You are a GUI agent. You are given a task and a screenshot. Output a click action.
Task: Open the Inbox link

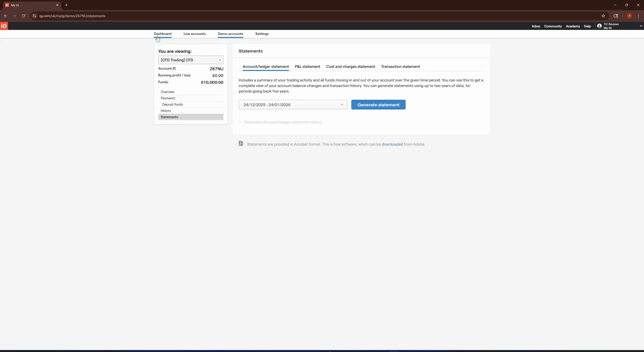click(x=536, y=26)
